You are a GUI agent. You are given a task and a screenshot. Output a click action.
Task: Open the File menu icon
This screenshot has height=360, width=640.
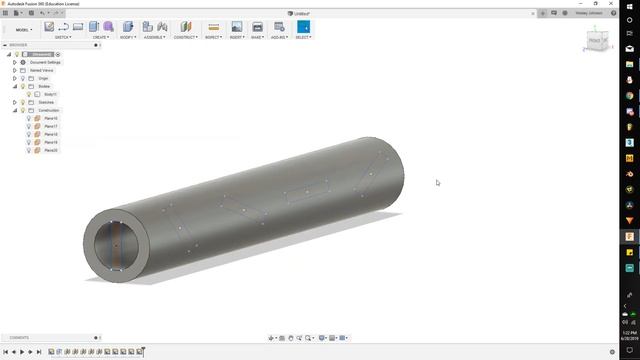pos(17,13)
